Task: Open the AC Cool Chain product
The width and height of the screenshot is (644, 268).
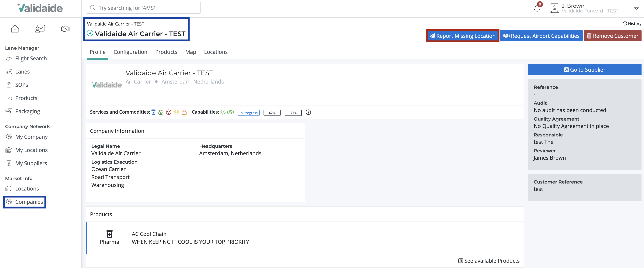Action: pos(149,234)
